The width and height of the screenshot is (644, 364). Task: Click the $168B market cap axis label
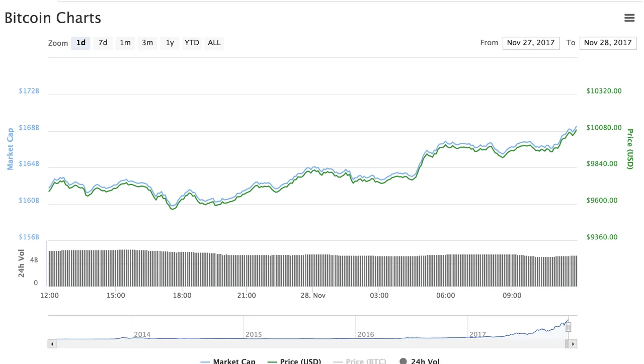(x=29, y=128)
